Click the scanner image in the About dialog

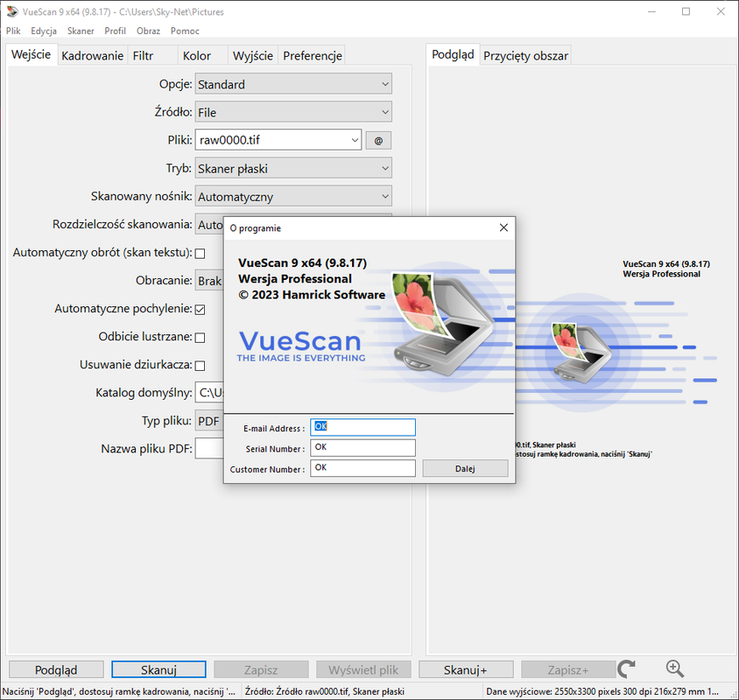tap(443, 325)
